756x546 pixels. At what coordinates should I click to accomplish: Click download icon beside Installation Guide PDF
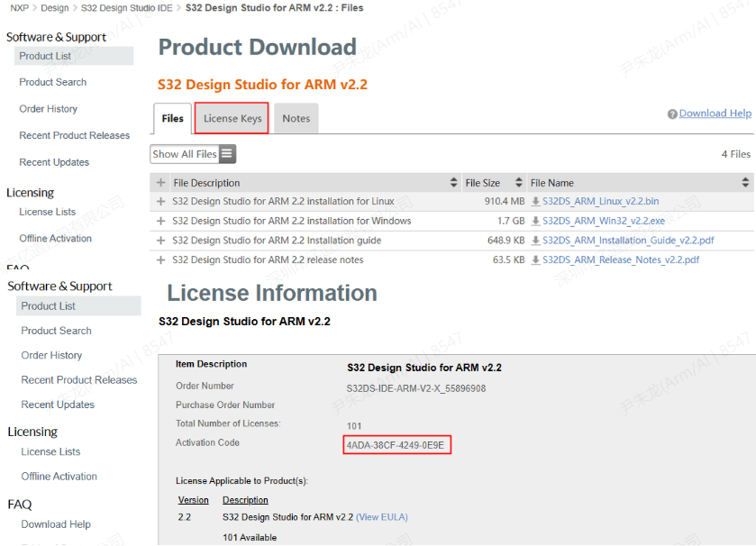535,241
